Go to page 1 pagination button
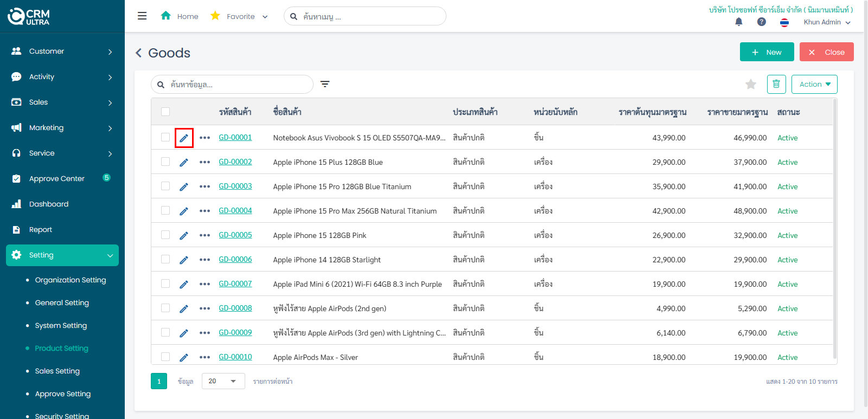 [159, 381]
